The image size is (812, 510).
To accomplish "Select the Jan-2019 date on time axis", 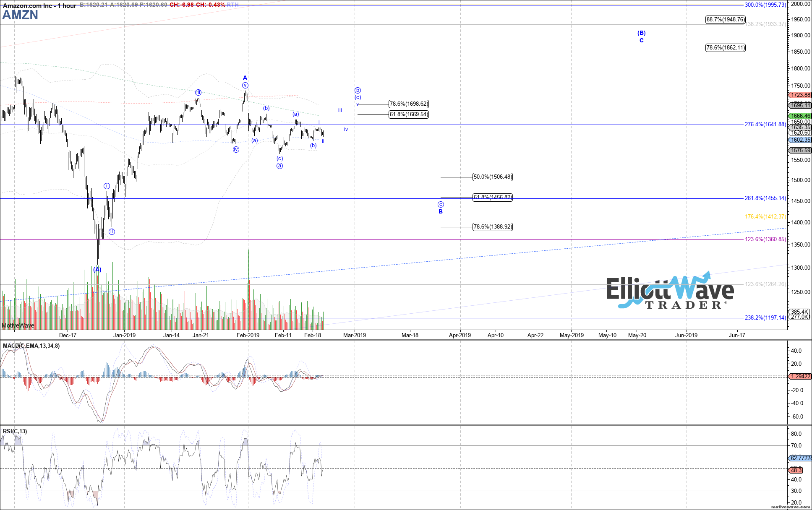I will pos(124,335).
